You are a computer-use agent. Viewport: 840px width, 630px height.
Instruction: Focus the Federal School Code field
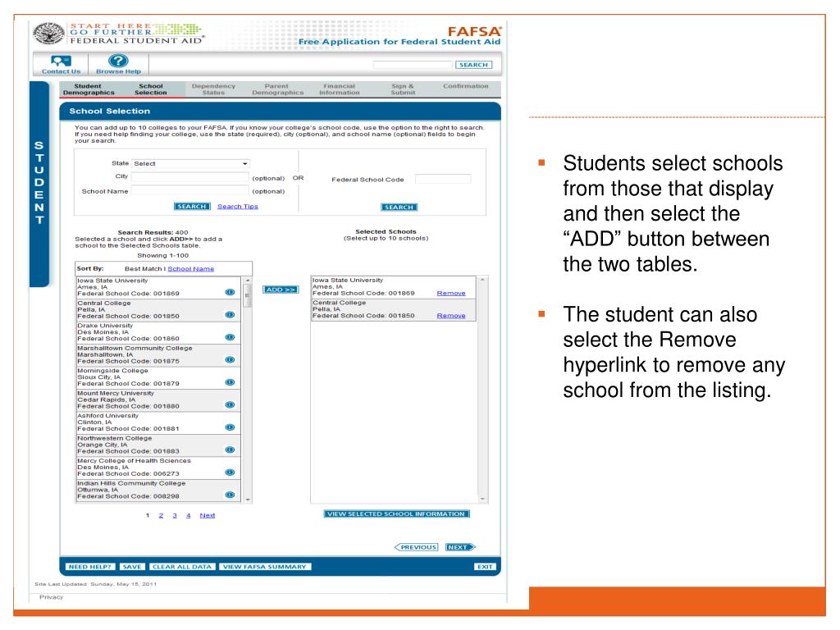(443, 179)
